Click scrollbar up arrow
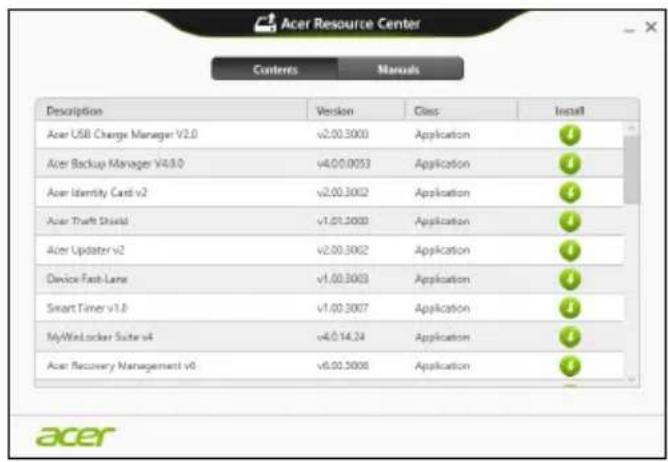668x462 pixels. click(631, 128)
